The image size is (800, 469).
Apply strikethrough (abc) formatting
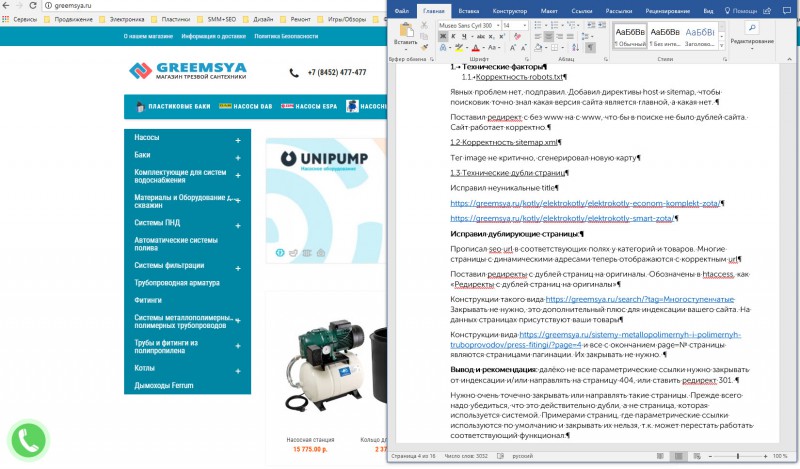(x=481, y=37)
